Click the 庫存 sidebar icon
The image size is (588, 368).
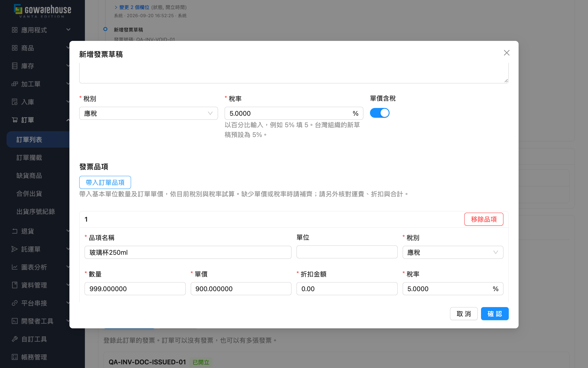(x=14, y=66)
